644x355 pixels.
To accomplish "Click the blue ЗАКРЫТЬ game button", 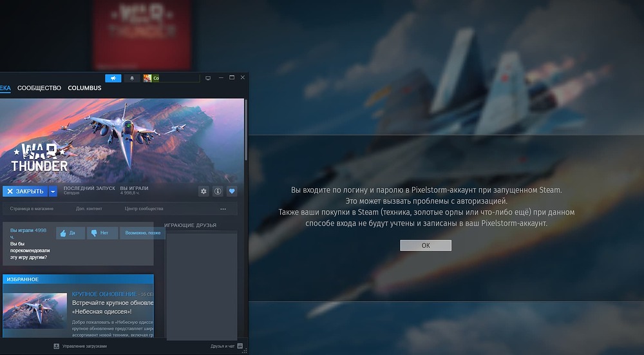I will 25,191.
